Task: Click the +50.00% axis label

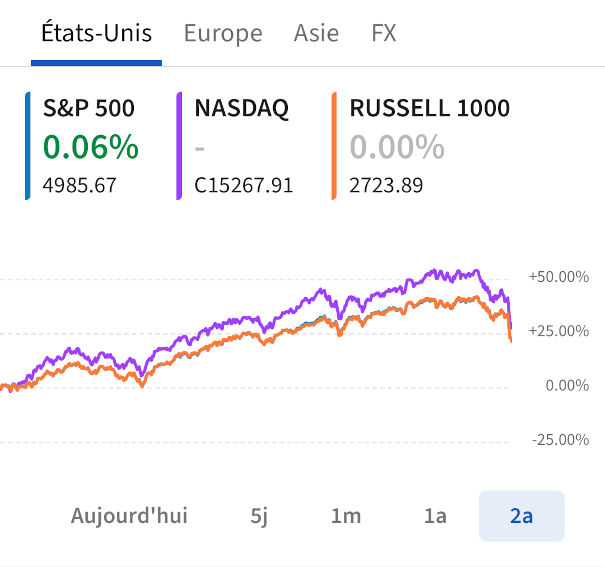Action: (x=559, y=277)
